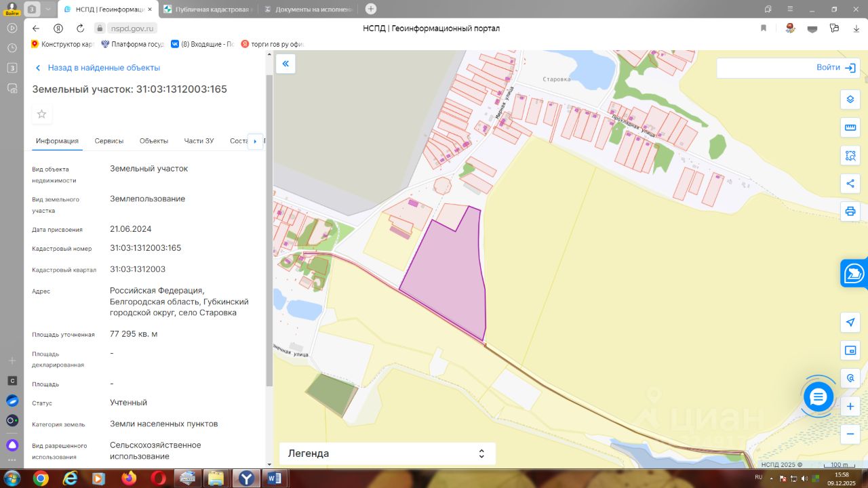This screenshot has width=868, height=488.
Task: Zoom in on the map
Action: [850, 406]
